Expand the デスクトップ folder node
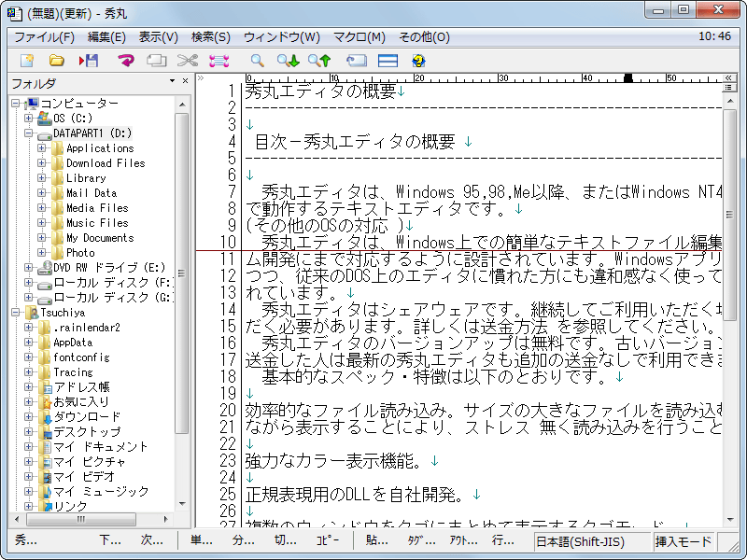 (29, 431)
